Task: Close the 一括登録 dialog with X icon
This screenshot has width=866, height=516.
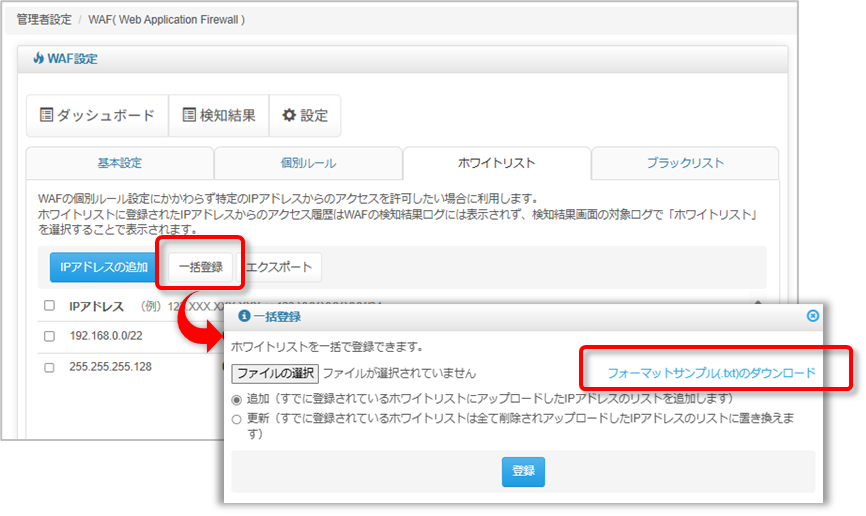Action: click(813, 316)
